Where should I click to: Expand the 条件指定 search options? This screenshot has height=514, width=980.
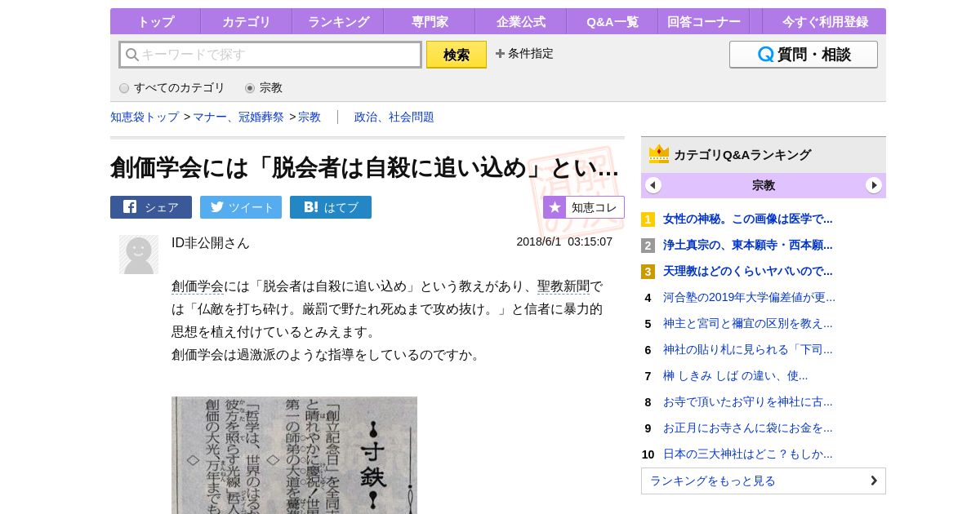tap(524, 54)
